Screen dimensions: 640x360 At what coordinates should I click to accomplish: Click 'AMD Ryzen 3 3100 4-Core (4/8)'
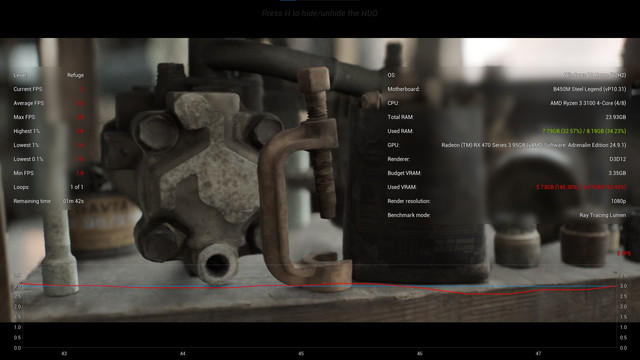[588, 103]
